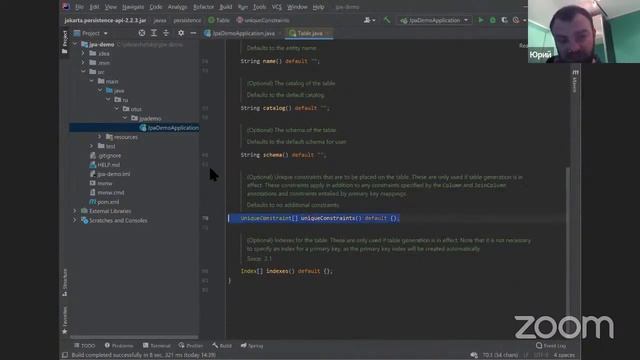The height and width of the screenshot is (360, 640).
Task: Select jpa-demo.iml file in project tree
Action: [110, 174]
